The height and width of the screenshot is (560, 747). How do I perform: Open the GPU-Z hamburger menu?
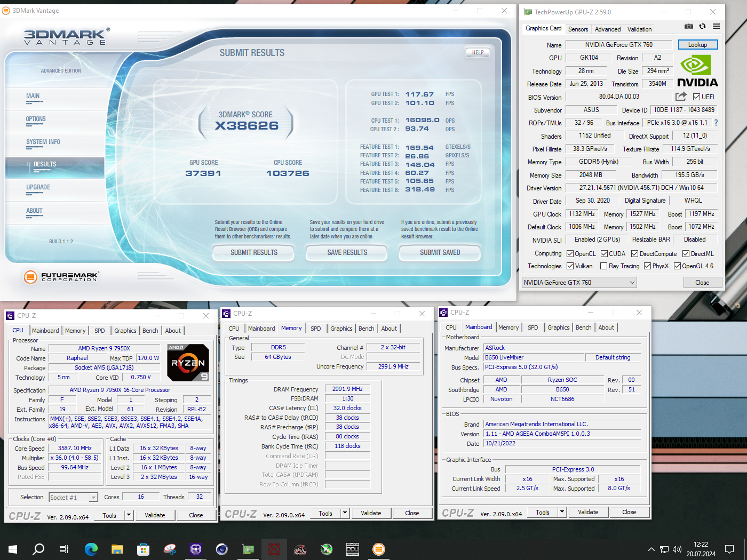tap(716, 26)
